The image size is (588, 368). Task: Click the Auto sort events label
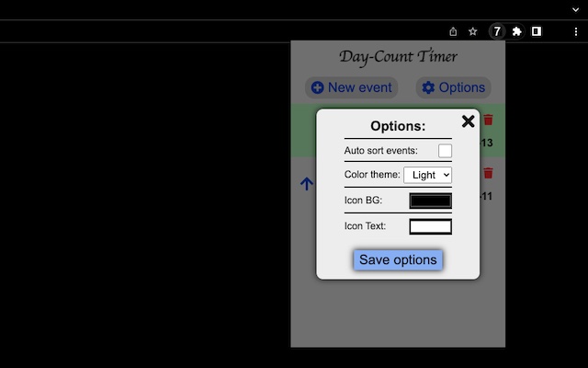[x=381, y=151]
